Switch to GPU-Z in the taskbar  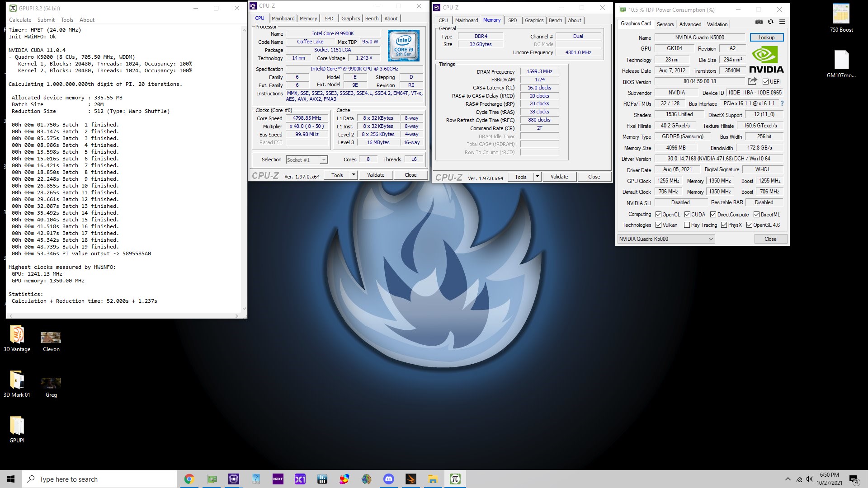coord(212,479)
